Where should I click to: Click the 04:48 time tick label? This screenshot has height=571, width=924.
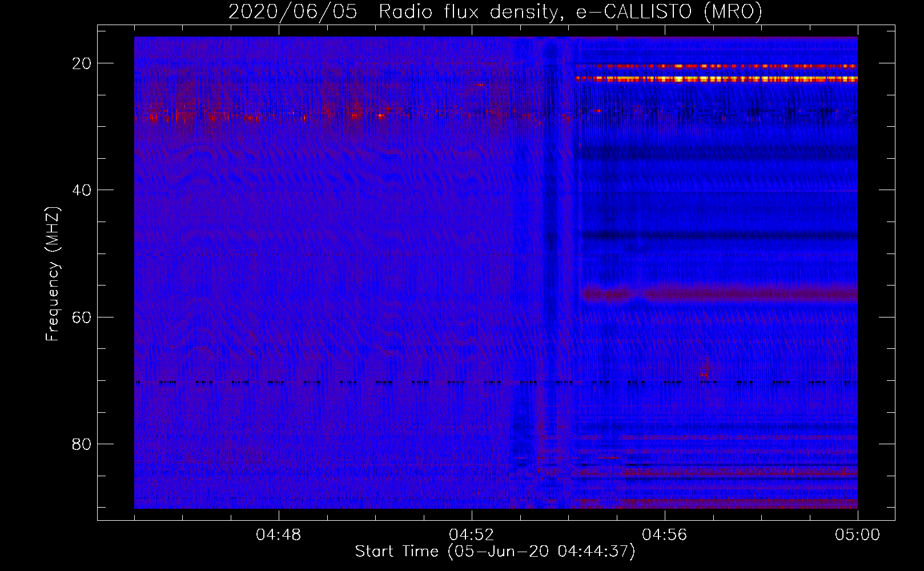[x=279, y=535]
